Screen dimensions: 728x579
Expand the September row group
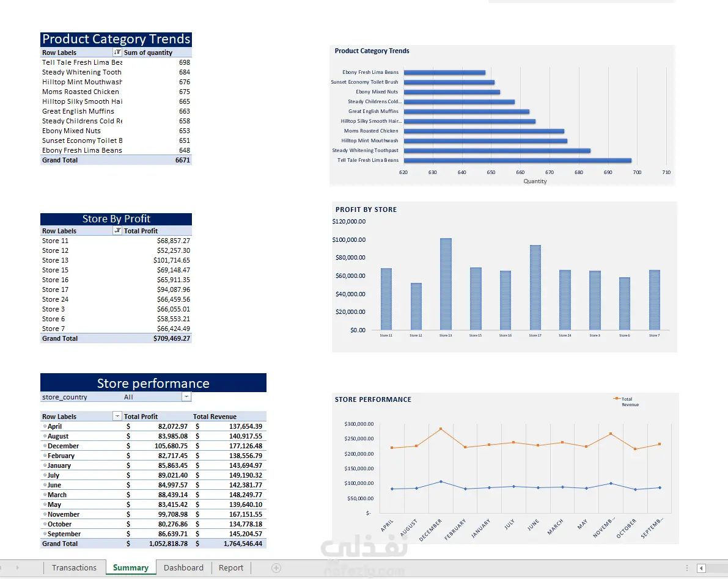tap(45, 534)
